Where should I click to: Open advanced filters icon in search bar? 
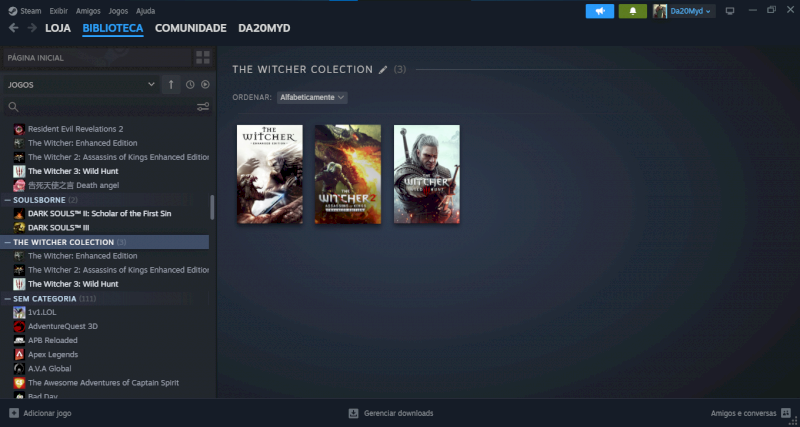203,107
